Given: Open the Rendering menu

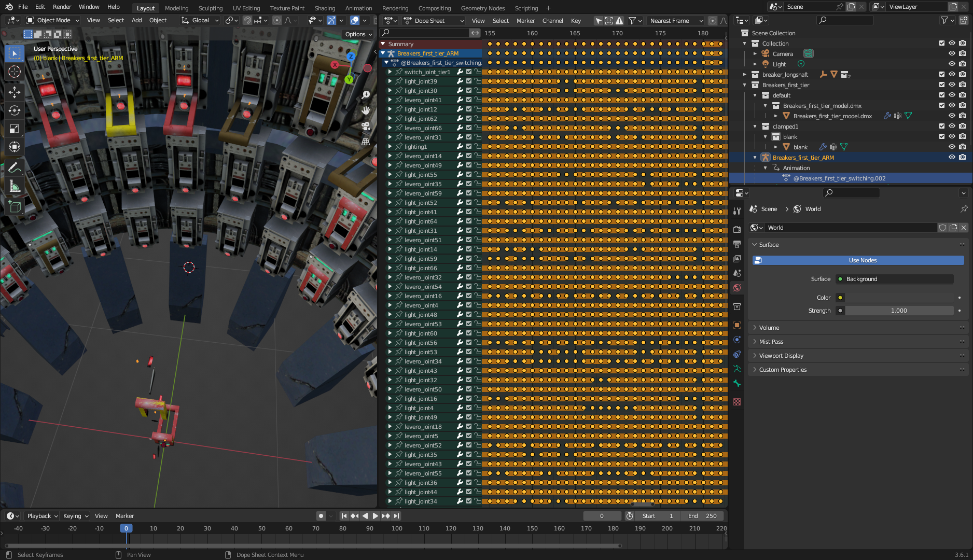Looking at the screenshot, I should pos(395,8).
